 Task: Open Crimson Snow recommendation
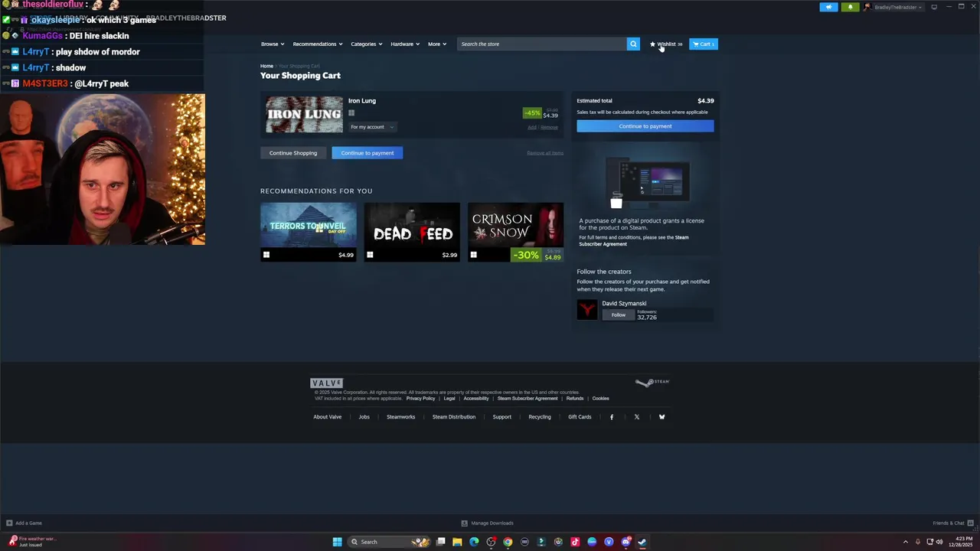tap(515, 232)
